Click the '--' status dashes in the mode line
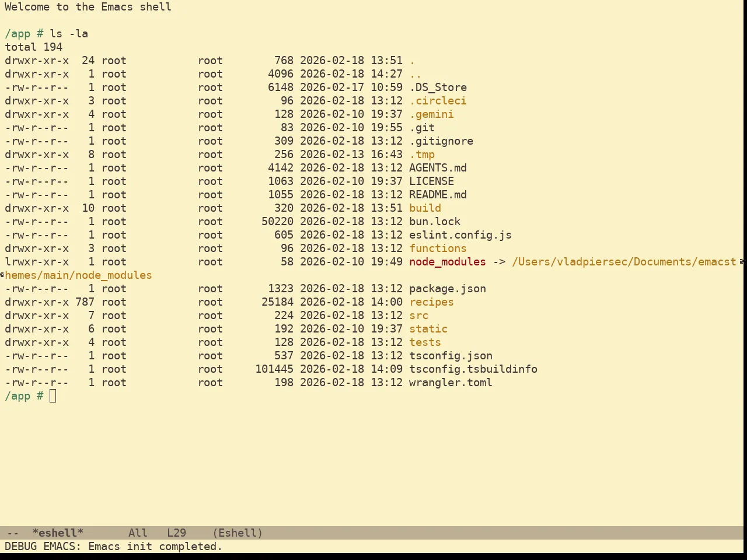 pyautogui.click(x=13, y=533)
